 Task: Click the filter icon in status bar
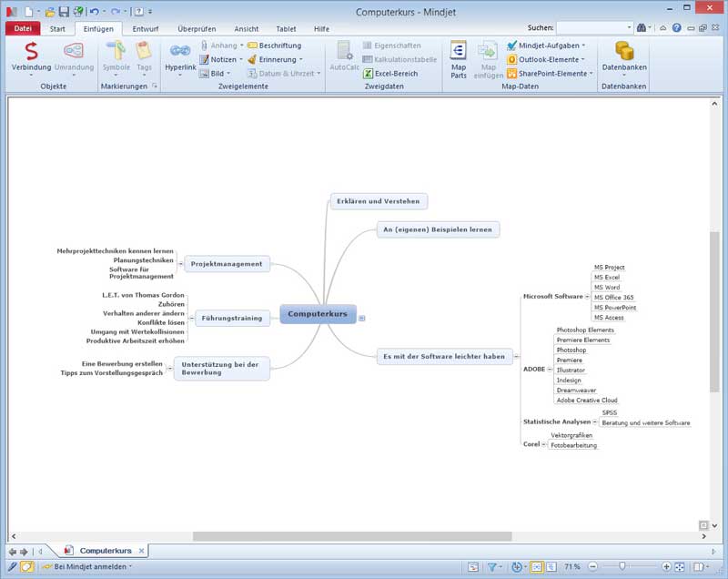492,566
